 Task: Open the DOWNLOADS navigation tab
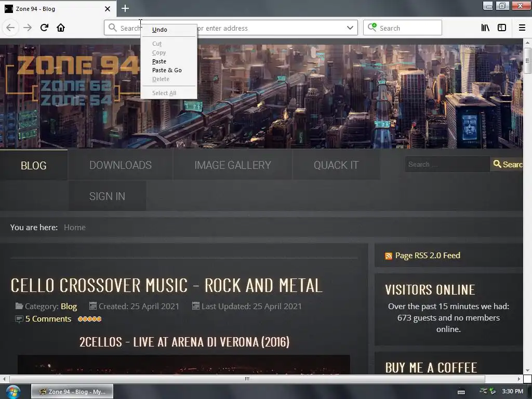point(121,165)
